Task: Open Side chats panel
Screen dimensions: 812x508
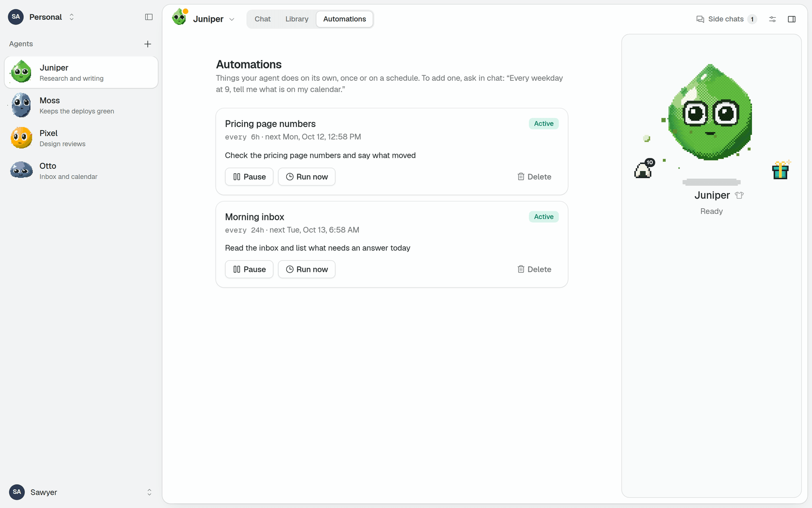Action: (726, 19)
